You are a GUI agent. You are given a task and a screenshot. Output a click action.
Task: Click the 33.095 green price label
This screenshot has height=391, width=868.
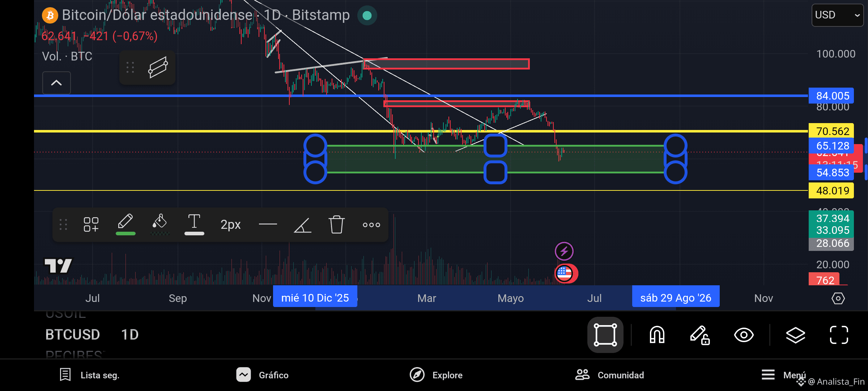pyautogui.click(x=831, y=231)
